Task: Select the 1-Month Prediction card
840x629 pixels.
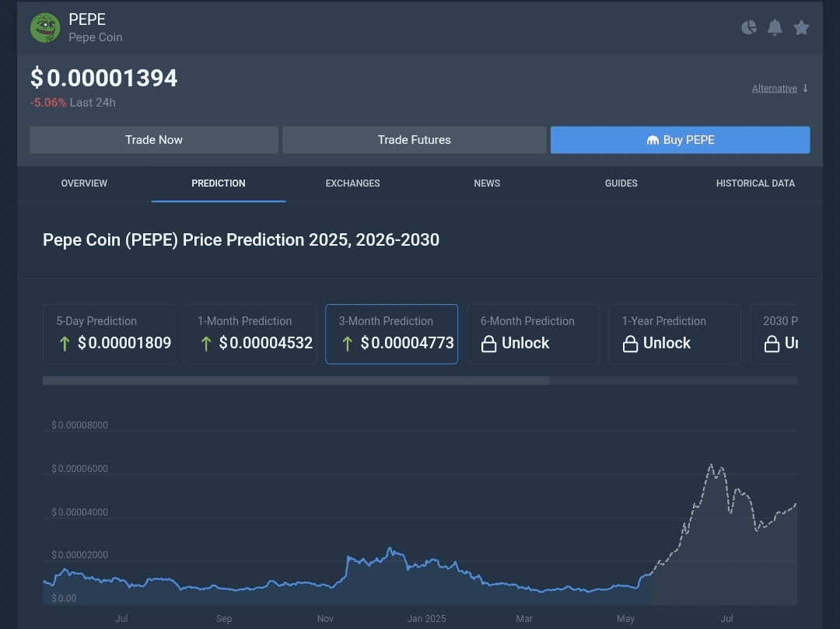Action: tap(250, 334)
